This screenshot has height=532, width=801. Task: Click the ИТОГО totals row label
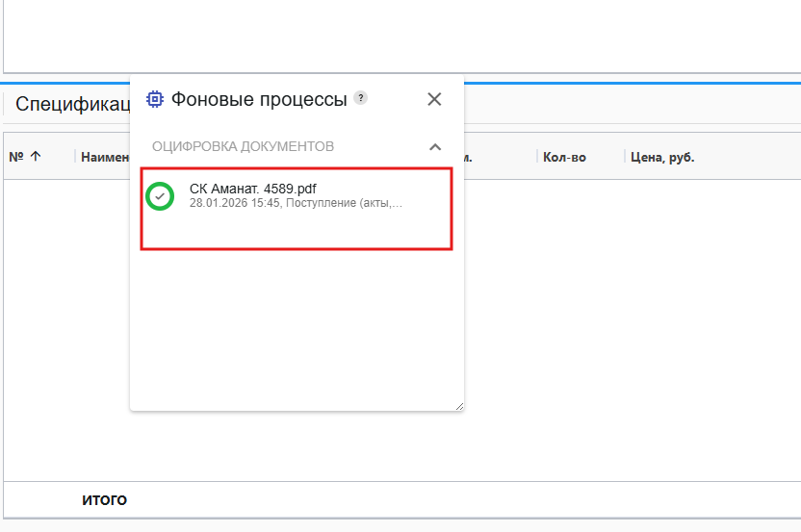pos(104,499)
